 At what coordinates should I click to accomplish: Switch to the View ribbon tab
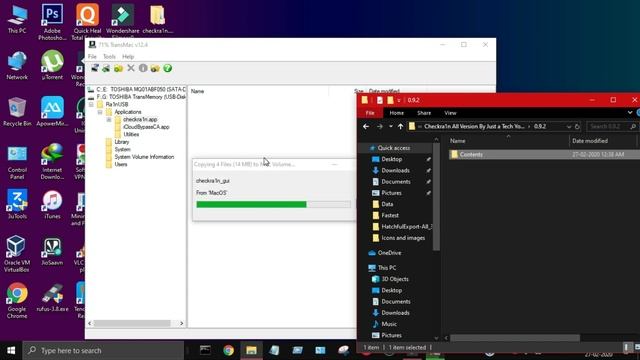(x=450, y=113)
